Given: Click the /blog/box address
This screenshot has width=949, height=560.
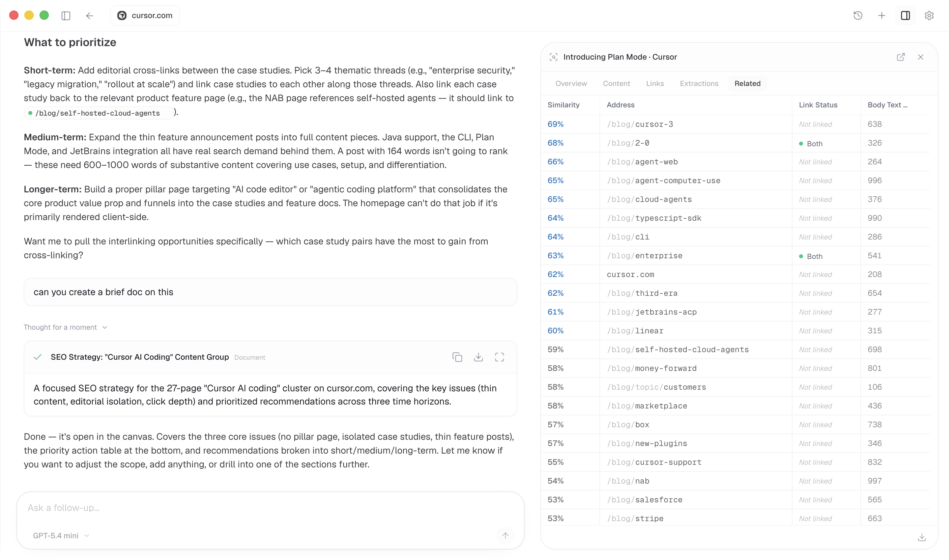Looking at the screenshot, I should tap(628, 425).
